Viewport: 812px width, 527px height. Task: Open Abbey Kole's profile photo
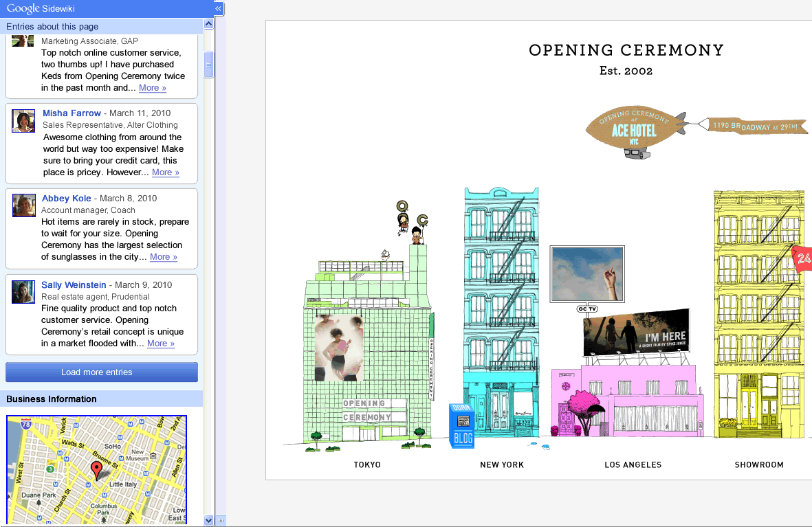[24, 205]
